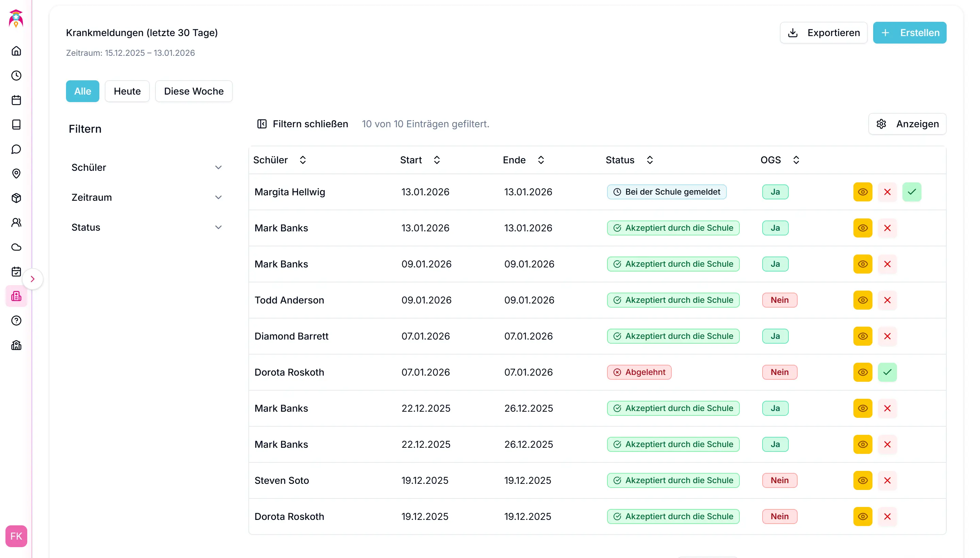Select the Diese Woche tab
This screenshot has width=980, height=558.
[x=194, y=91]
